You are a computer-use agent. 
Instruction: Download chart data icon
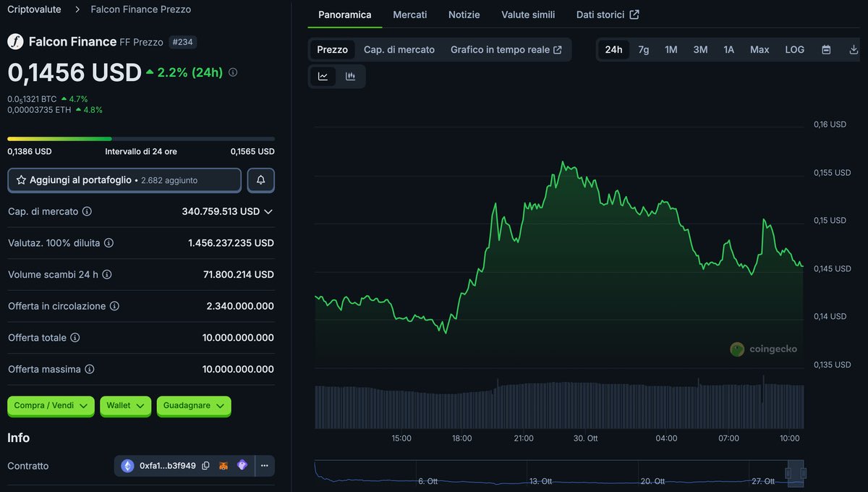[x=854, y=50]
